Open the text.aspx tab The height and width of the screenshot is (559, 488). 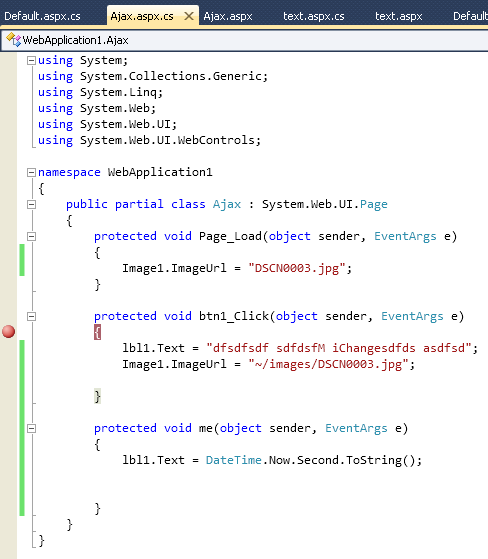399,16
